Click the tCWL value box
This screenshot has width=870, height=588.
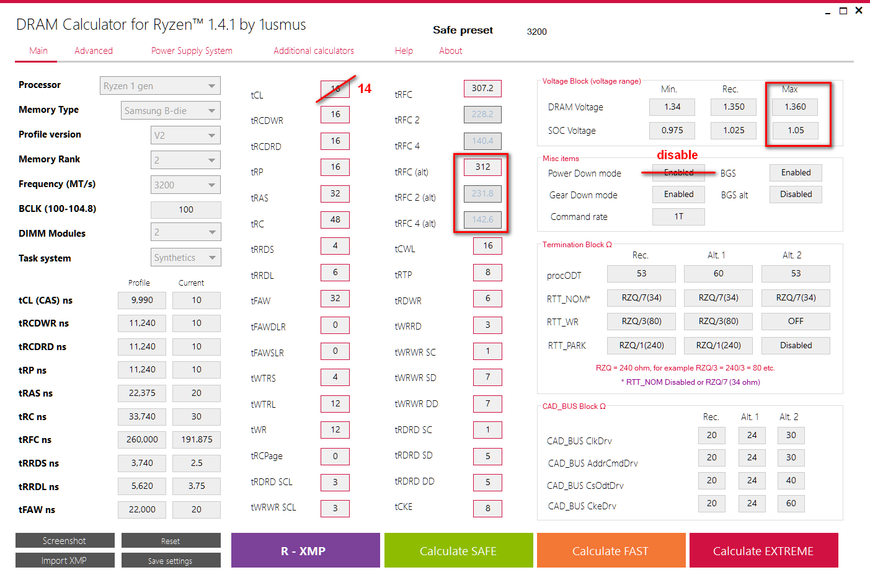(x=487, y=246)
